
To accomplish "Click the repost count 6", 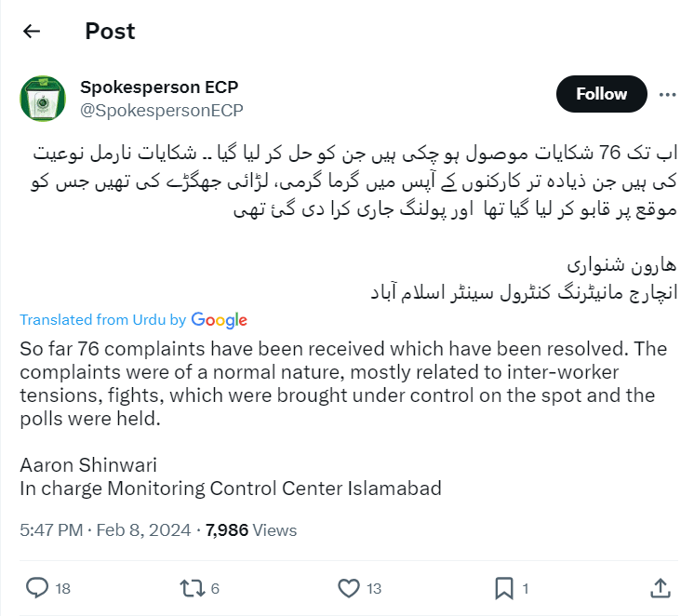I will (x=215, y=588).
